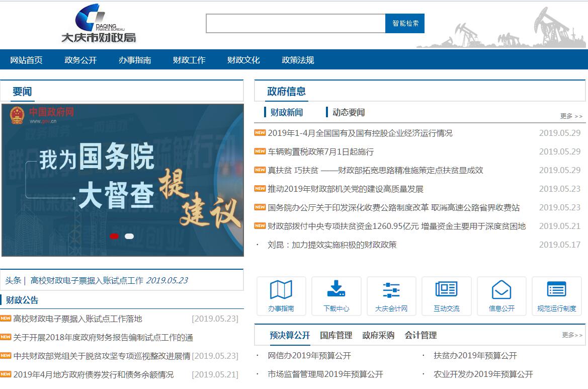This screenshot has width=588, height=389.
Task: Go to 政策法规 in the navigation bar
Action: tap(298, 60)
